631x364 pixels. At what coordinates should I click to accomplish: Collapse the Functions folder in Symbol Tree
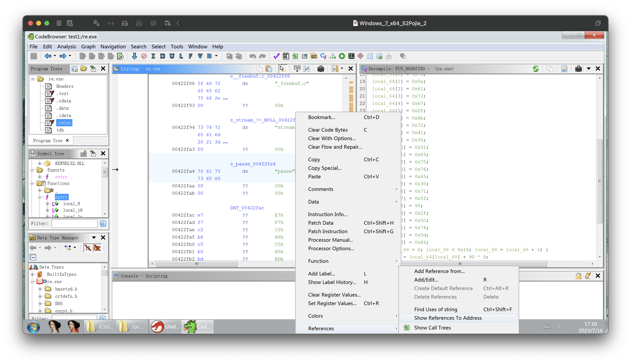coord(32,183)
